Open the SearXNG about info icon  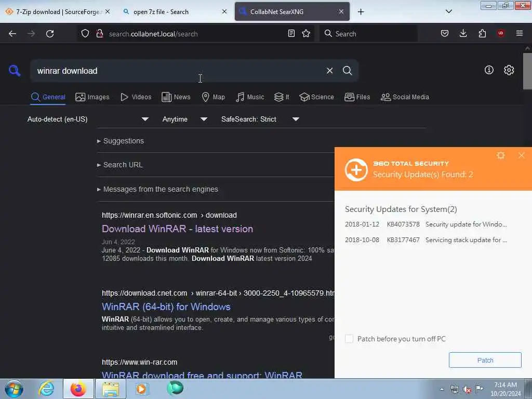click(489, 70)
